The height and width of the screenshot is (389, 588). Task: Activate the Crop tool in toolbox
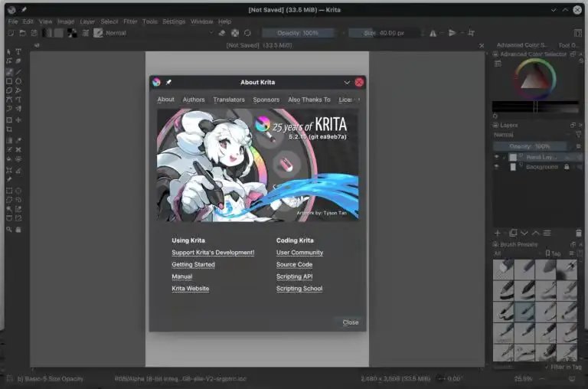9,129
